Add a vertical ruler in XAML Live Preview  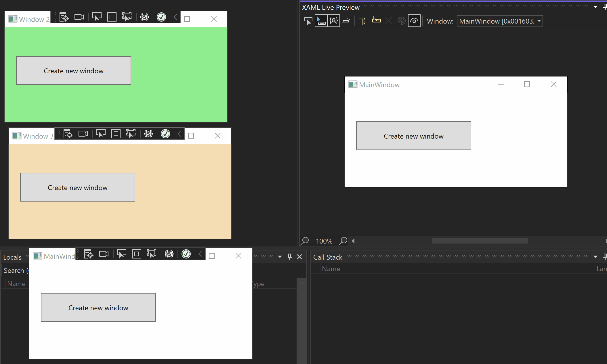pos(362,20)
